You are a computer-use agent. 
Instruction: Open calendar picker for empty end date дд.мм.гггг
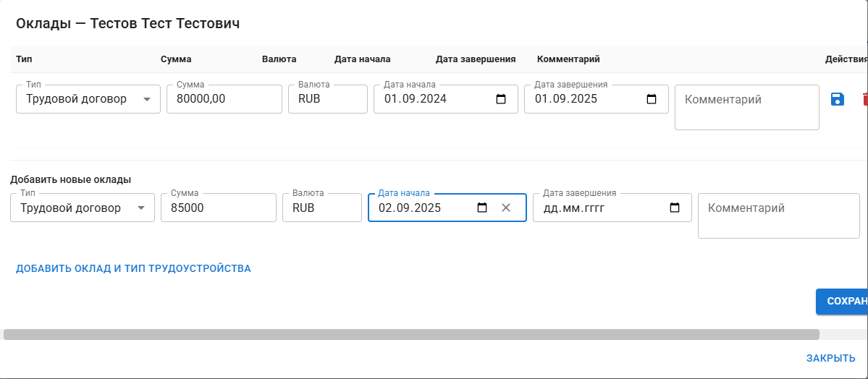click(x=674, y=208)
